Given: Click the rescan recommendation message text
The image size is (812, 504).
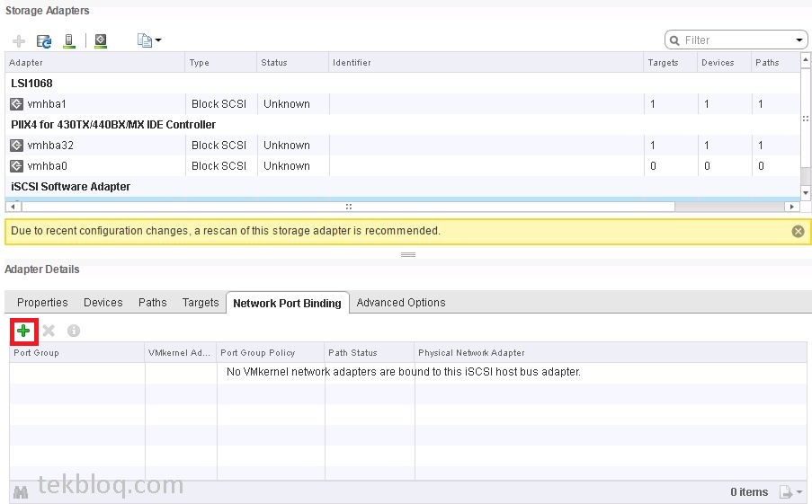Looking at the screenshot, I should pos(226,231).
